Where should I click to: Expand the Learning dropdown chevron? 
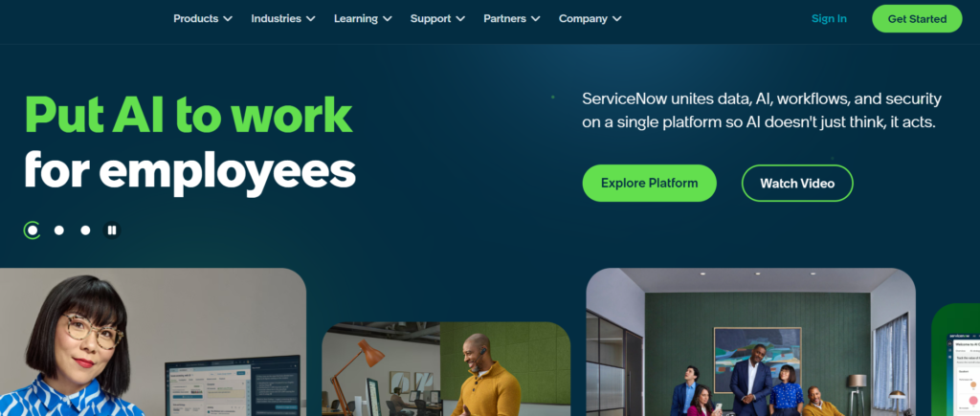click(388, 19)
